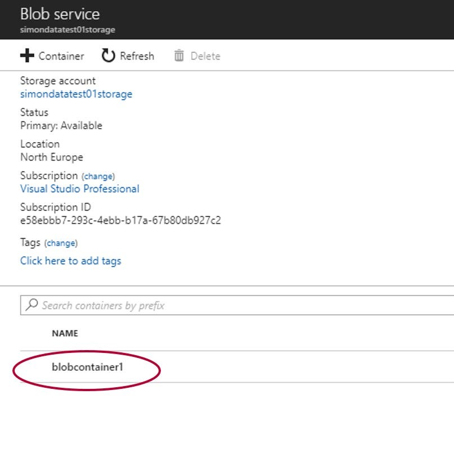The height and width of the screenshot is (476, 454).
Task: Select the Subscription ID value text
Action: 120,220
